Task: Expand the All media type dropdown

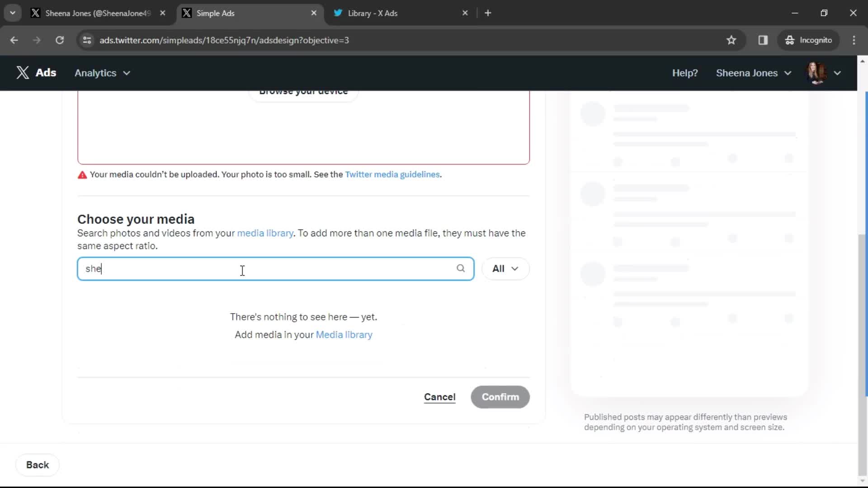Action: point(505,269)
